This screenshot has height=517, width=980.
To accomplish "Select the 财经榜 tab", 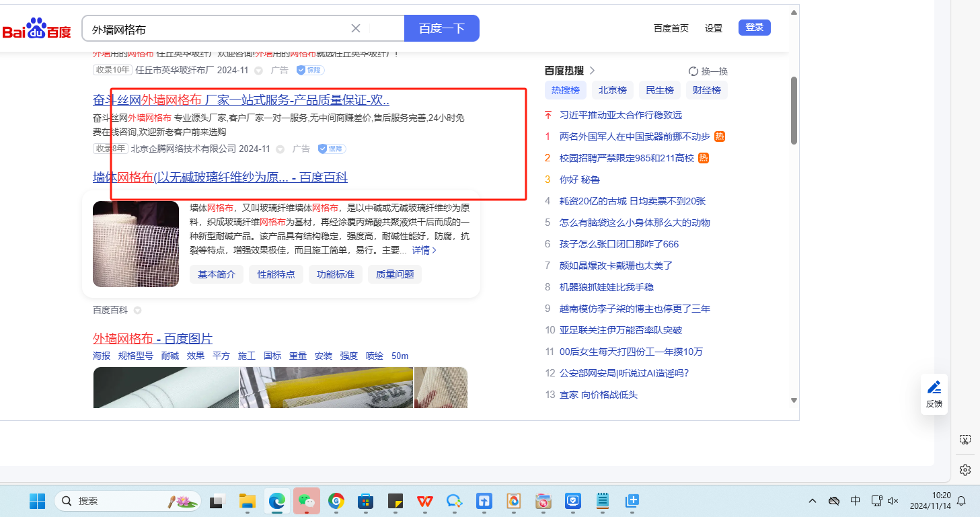I will [x=706, y=90].
